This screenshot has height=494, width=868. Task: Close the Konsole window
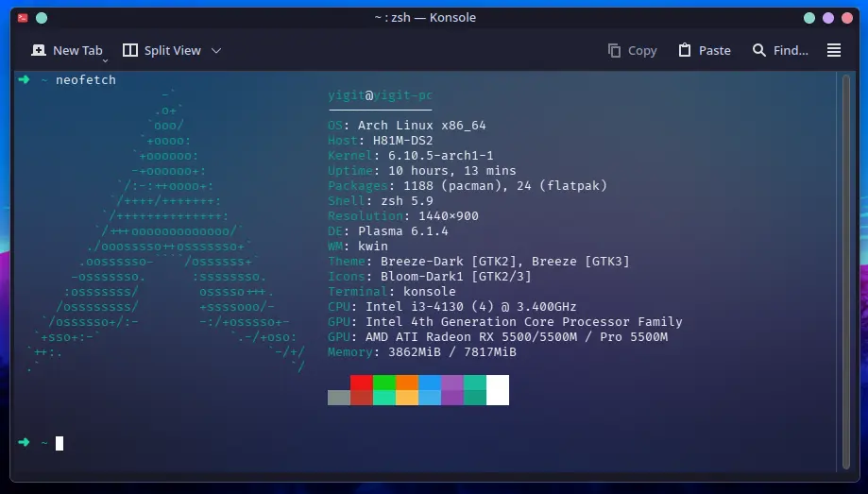pos(847,18)
